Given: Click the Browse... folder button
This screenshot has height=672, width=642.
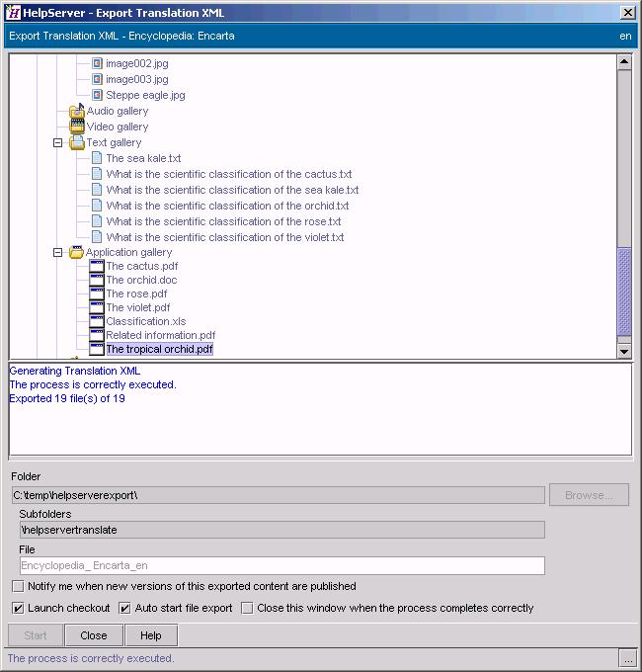Looking at the screenshot, I should [x=589, y=495].
